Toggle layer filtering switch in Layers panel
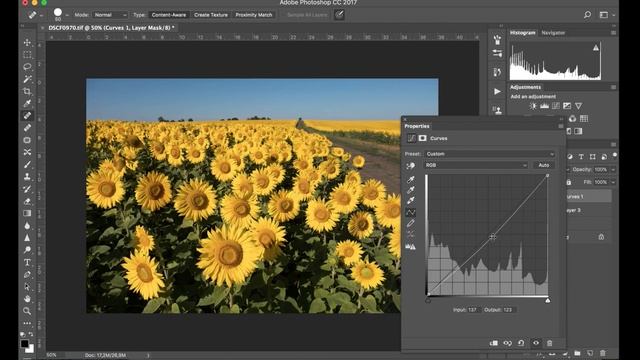The height and width of the screenshot is (360, 640). pyautogui.click(x=615, y=155)
